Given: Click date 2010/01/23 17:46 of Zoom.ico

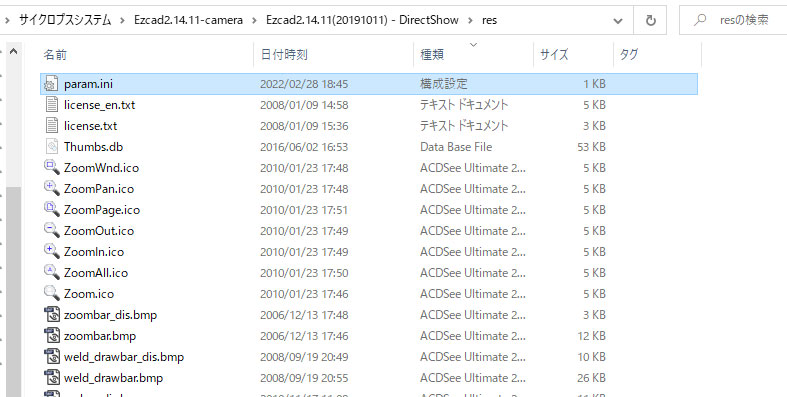Looking at the screenshot, I should click(x=304, y=294).
